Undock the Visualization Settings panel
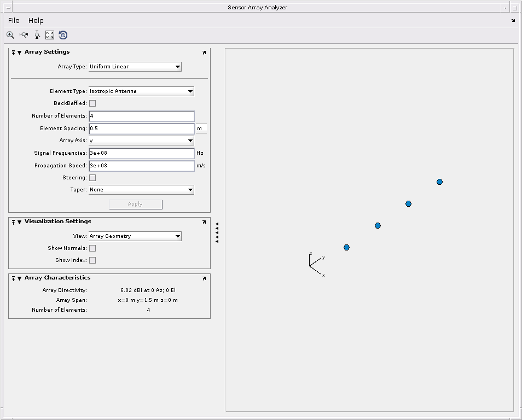This screenshot has width=522, height=420. click(204, 223)
